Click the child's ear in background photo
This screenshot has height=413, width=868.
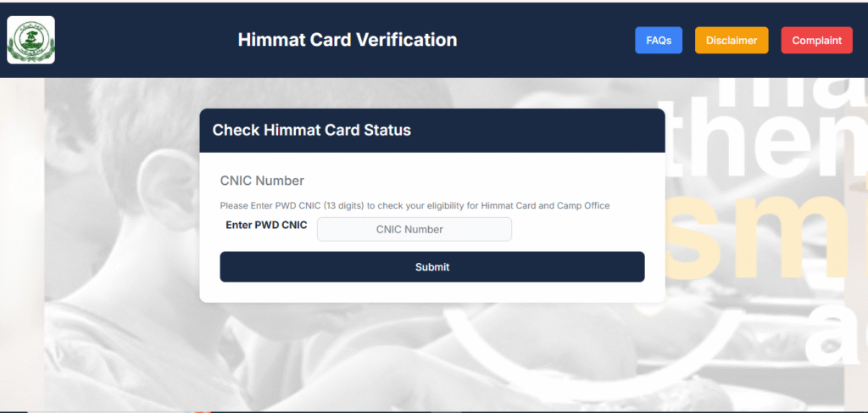click(x=159, y=191)
